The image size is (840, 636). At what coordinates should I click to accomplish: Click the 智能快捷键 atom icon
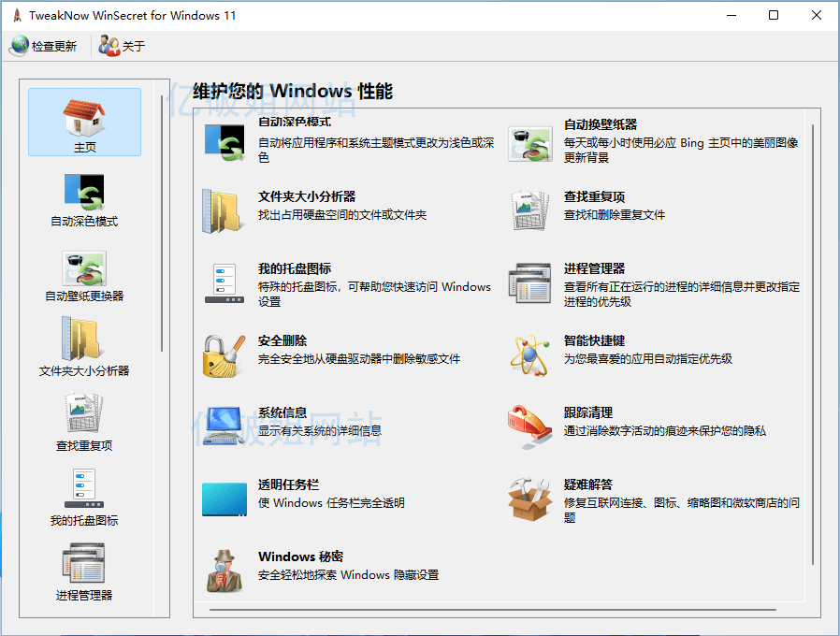(x=529, y=355)
